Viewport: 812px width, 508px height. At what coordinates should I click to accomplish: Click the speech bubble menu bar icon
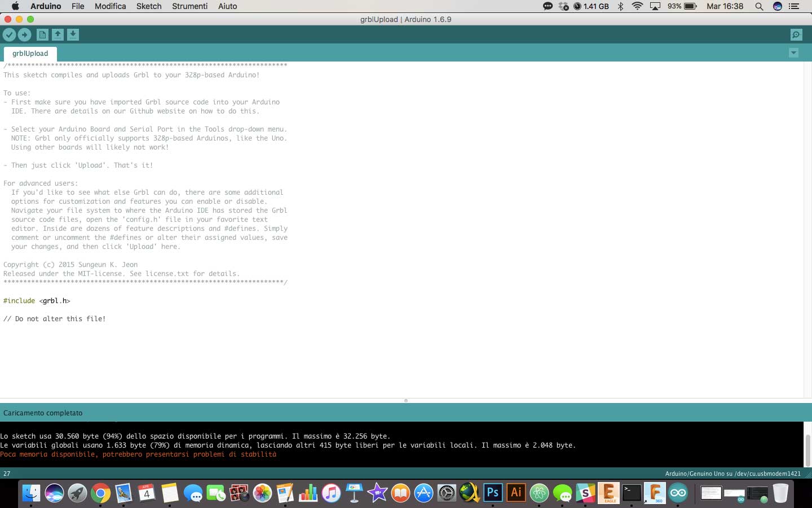point(548,6)
